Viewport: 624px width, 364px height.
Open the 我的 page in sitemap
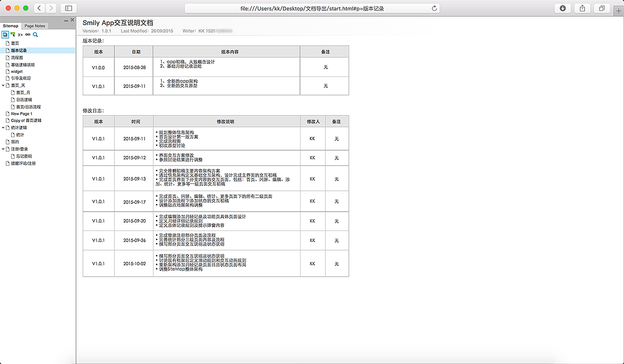pos(15,141)
